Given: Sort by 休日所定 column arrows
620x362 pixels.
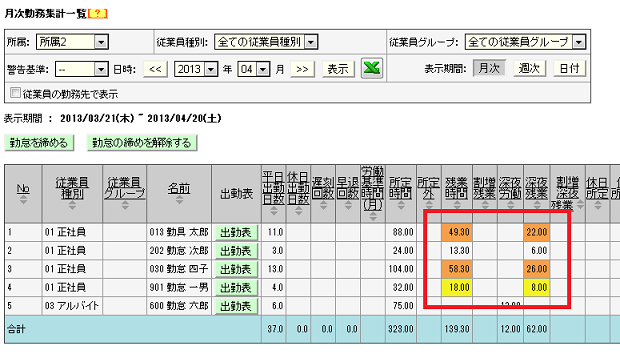Looking at the screenshot, I should pyautogui.click(x=597, y=206).
